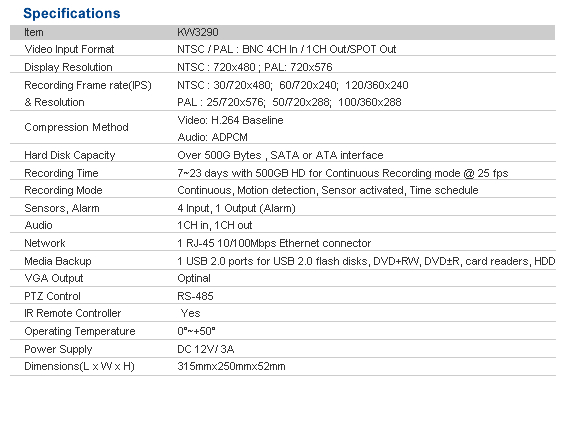Select the Video Input Format label
Screen dimensions: 568x423
click(x=69, y=49)
